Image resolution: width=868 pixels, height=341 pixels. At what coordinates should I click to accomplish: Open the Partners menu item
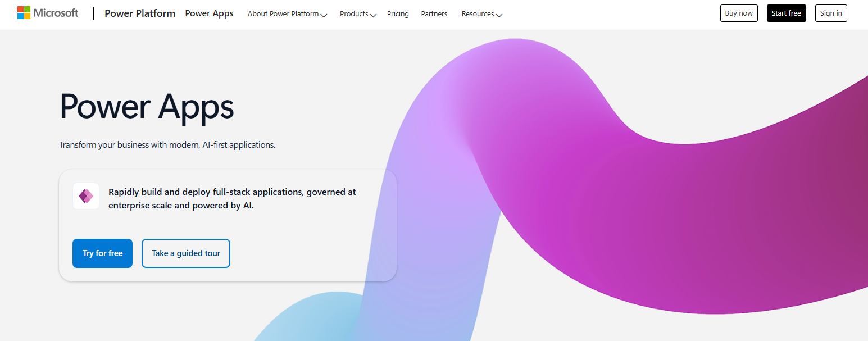434,14
